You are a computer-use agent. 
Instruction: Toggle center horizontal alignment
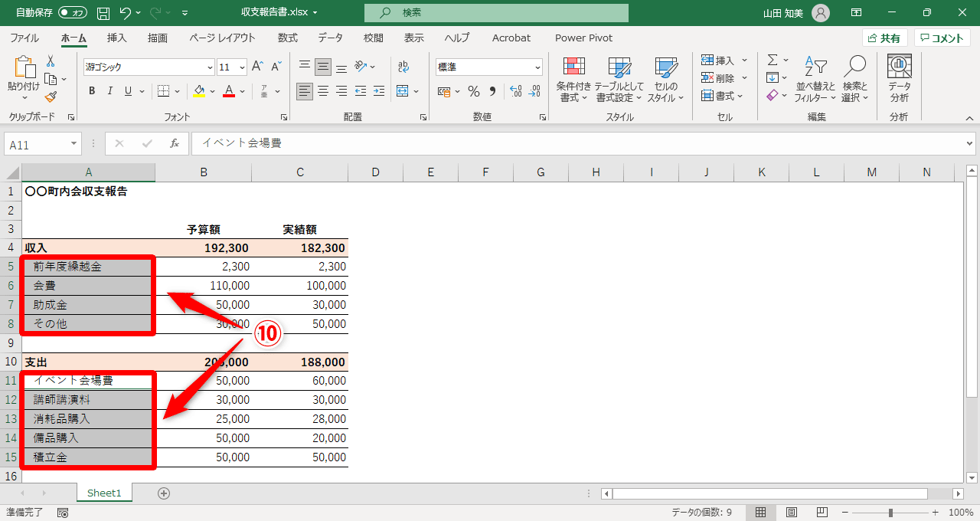[323, 91]
